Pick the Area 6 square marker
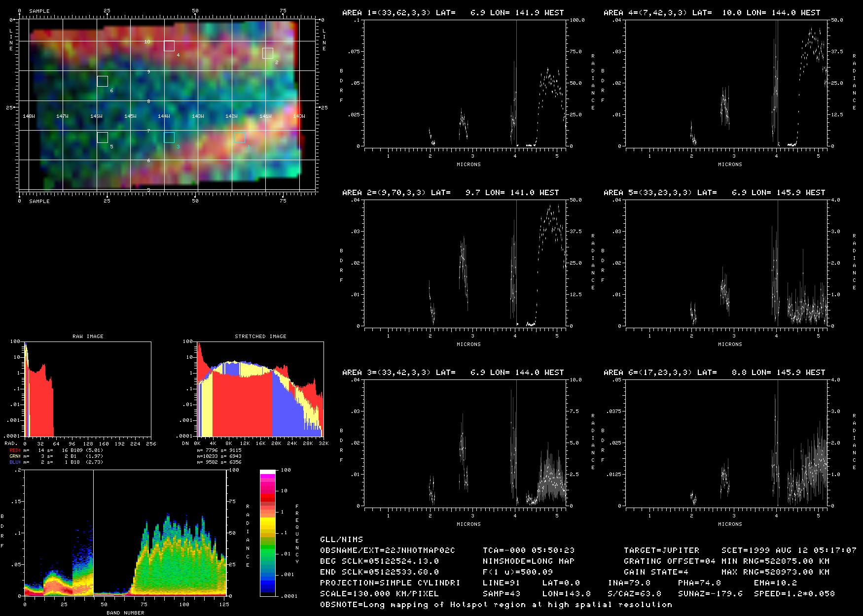Viewport: 863px width, 616px height. coord(103,81)
